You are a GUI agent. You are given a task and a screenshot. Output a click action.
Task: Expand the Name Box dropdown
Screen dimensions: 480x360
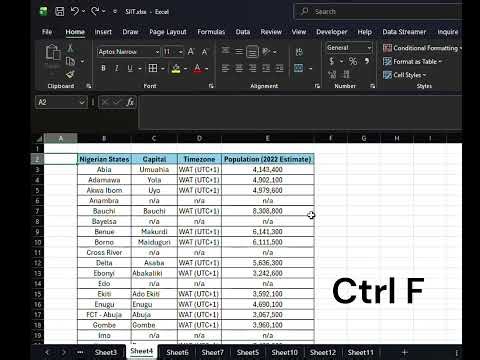point(82,102)
